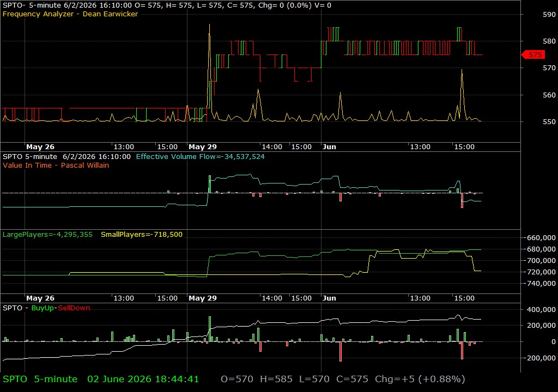
Task: Select 'Value In Time - Pascal Willain' label
Action: (x=56, y=165)
